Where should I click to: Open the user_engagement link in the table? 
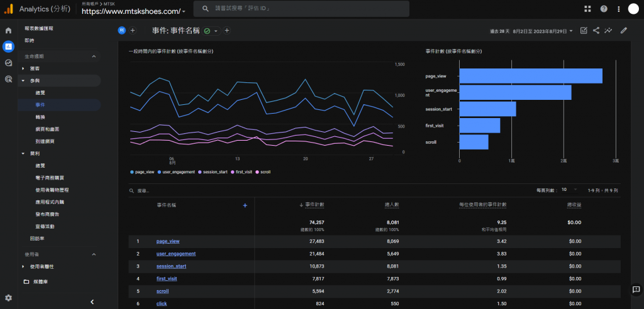(x=176, y=254)
